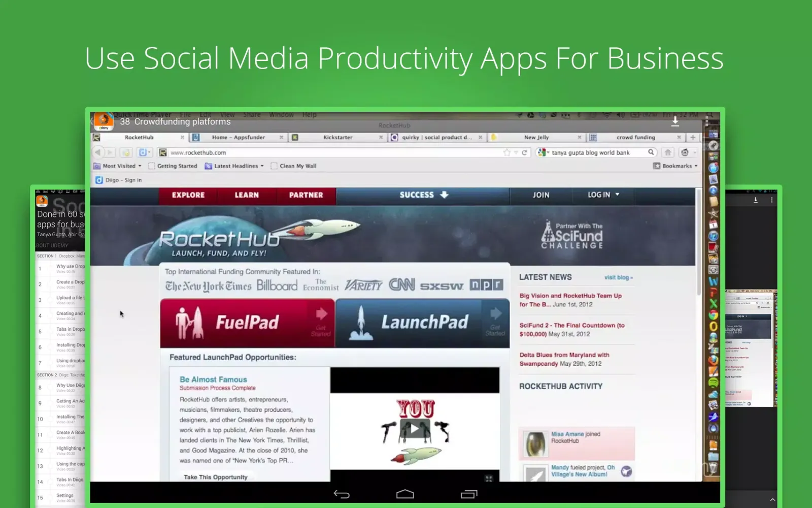Viewport: 812px width, 508px height.
Task: Open Big Vision and RocketHub Team Up news
Action: click(x=570, y=300)
